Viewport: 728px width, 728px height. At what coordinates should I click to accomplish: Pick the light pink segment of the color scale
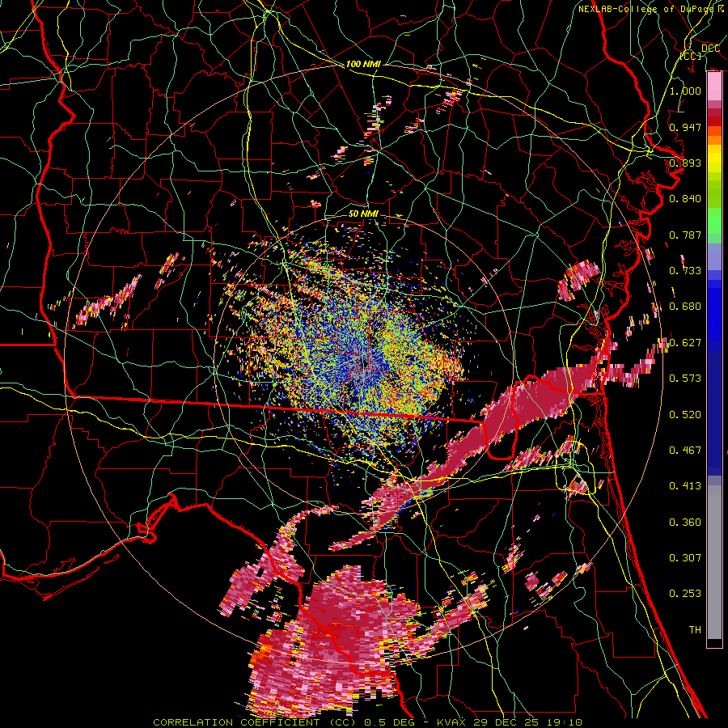(714, 87)
